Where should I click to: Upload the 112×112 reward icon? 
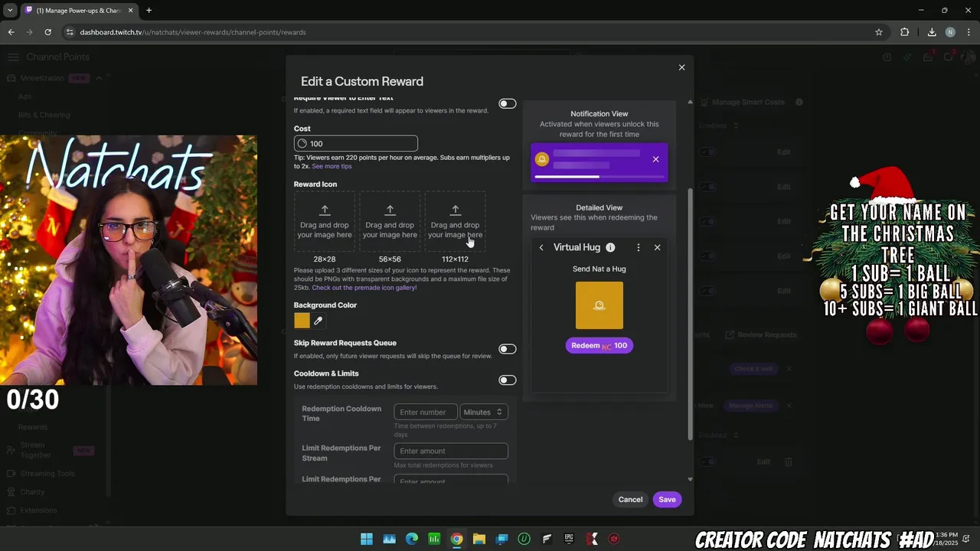point(455,222)
